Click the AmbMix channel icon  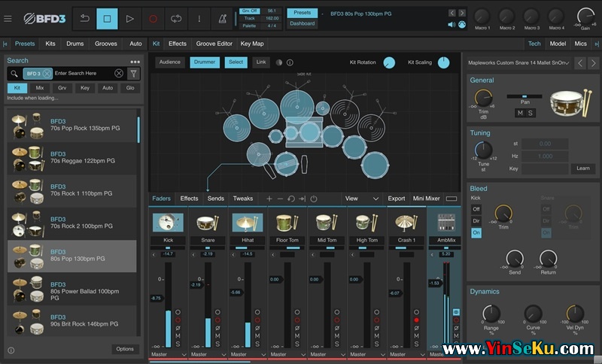[x=446, y=223]
